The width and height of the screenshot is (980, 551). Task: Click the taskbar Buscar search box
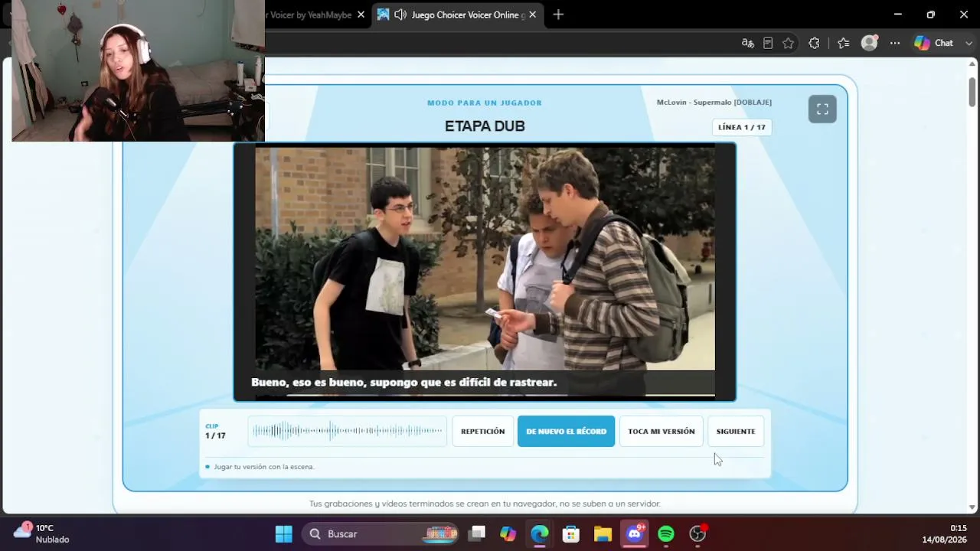381,533
